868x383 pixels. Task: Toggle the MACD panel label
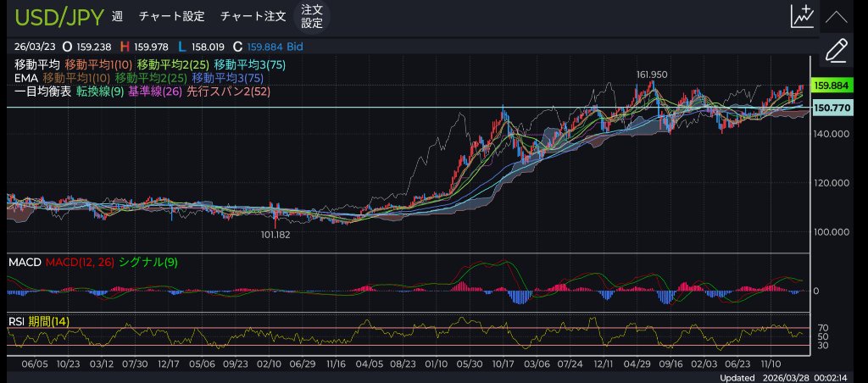coord(25,264)
